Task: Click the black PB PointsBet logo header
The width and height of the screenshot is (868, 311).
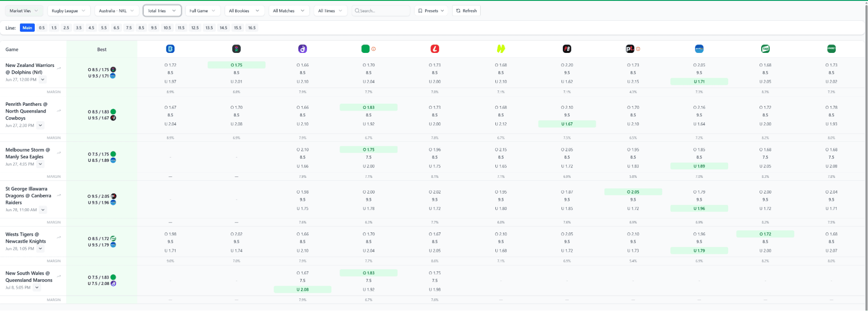Action: pos(567,49)
